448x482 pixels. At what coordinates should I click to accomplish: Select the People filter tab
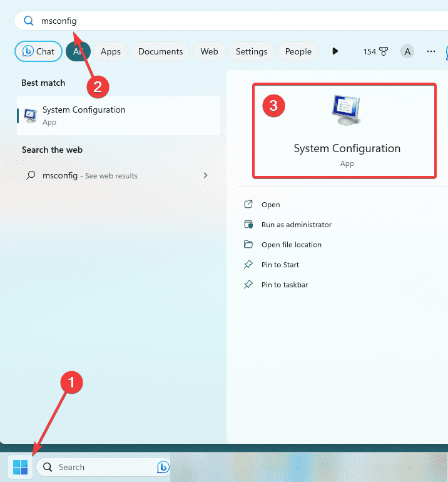coord(298,51)
